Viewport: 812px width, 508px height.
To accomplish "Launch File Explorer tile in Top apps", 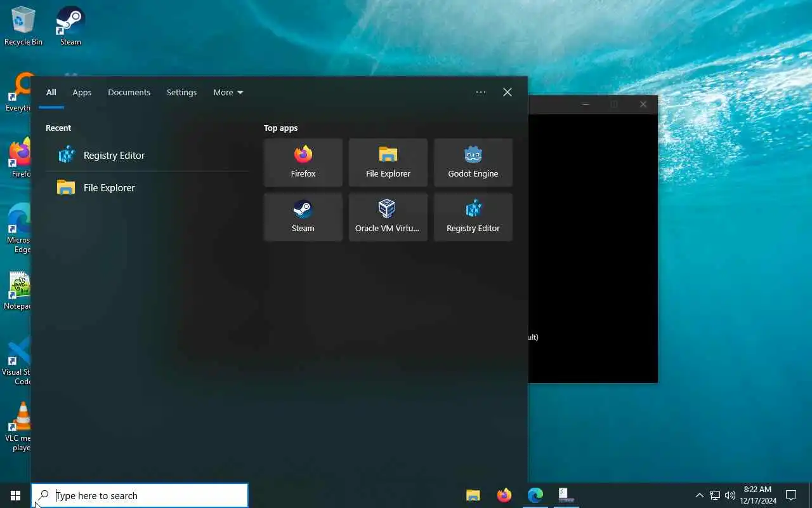I will point(388,163).
